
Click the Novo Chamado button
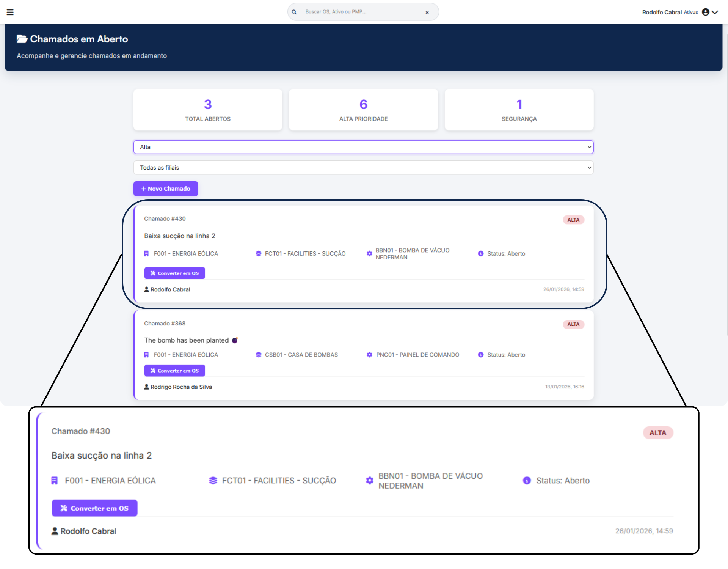pos(166,189)
